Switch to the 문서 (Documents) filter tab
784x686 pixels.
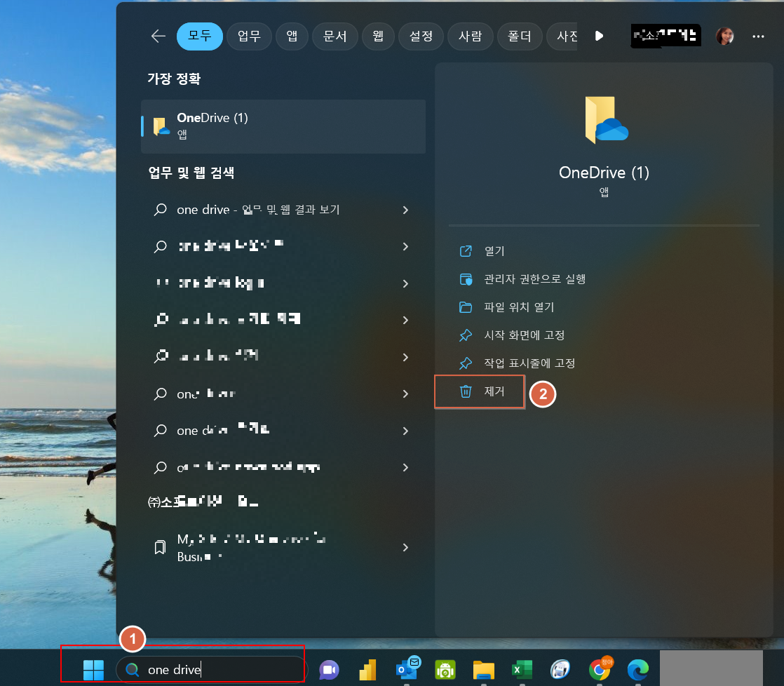[x=334, y=36]
